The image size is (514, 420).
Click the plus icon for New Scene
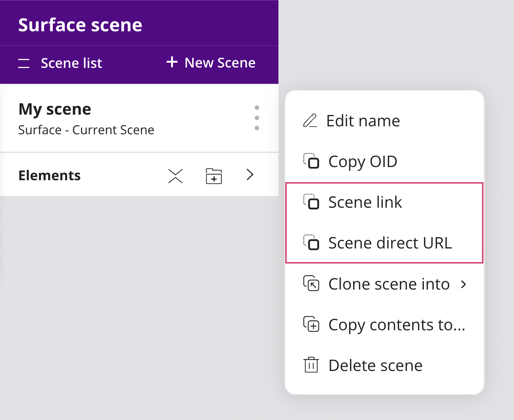[172, 62]
